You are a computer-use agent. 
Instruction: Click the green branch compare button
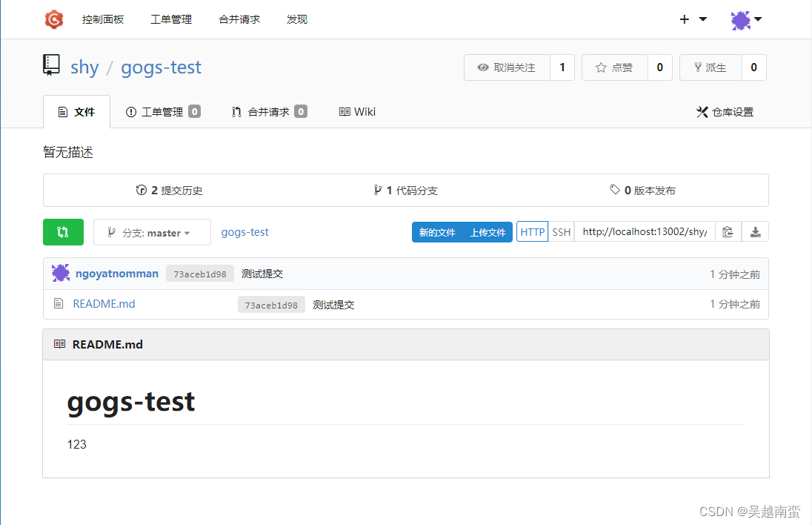pos(63,231)
